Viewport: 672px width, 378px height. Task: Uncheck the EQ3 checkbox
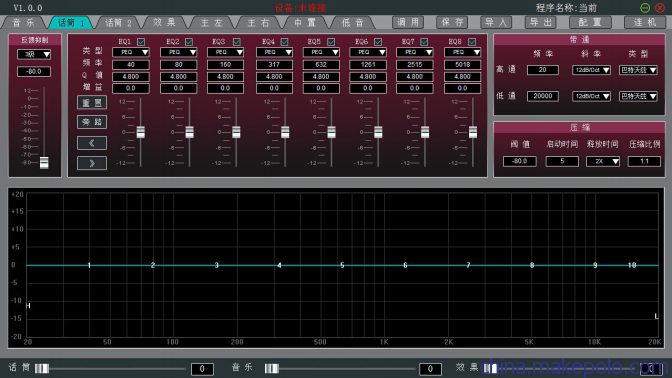(x=237, y=42)
